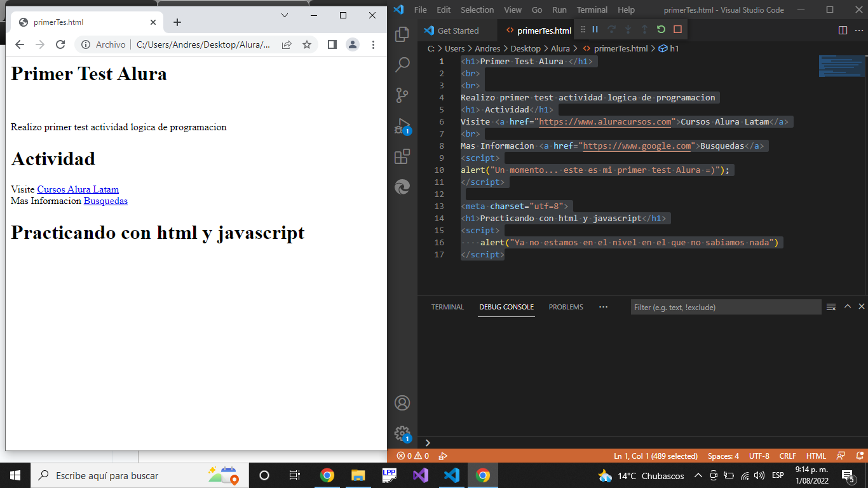The width and height of the screenshot is (868, 488).
Task: Switch to the PROBLEMS panel tab
Action: click(x=566, y=307)
